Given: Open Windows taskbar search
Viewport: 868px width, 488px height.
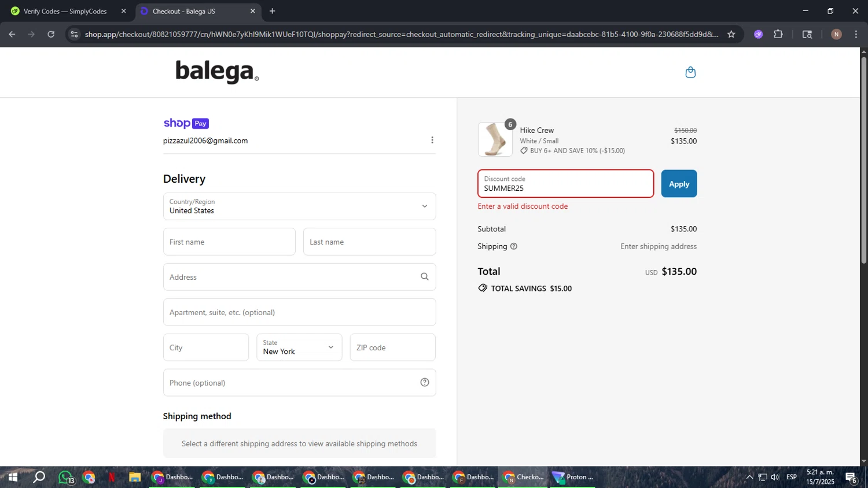Looking at the screenshot, I should pos(39,478).
